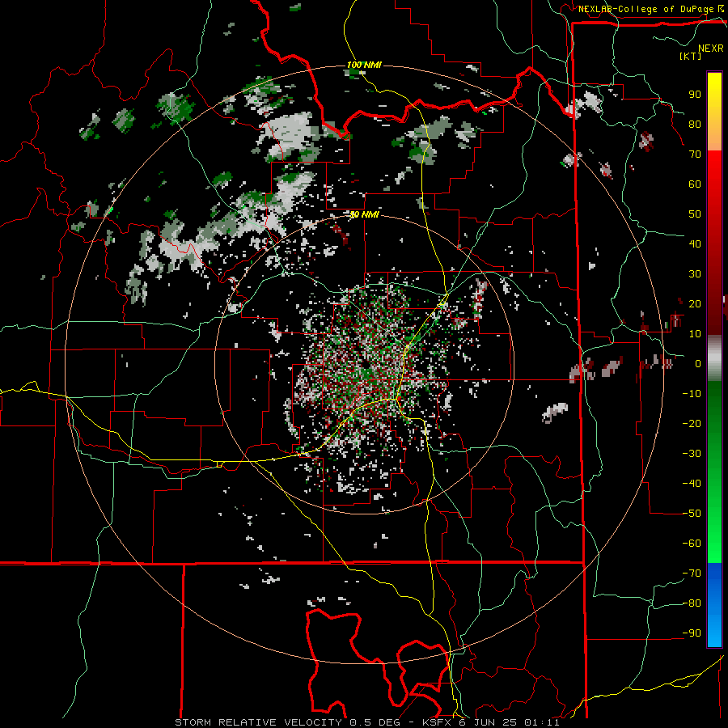The width and height of the screenshot is (728, 728).
Task: Click the -90 value on the velocity scale
Action: pyautogui.click(x=692, y=633)
